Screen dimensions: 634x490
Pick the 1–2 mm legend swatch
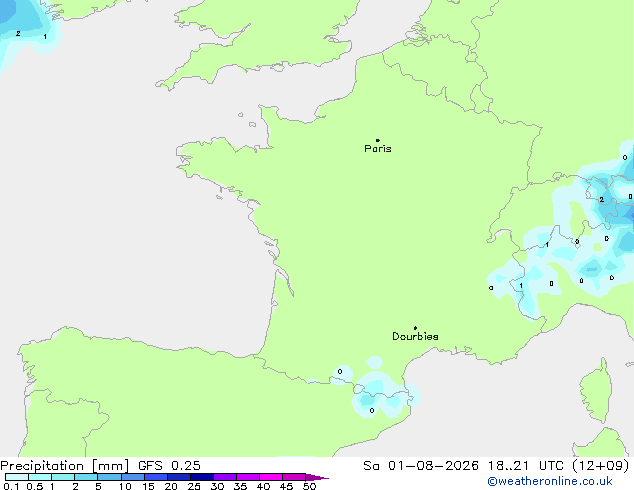click(63, 477)
